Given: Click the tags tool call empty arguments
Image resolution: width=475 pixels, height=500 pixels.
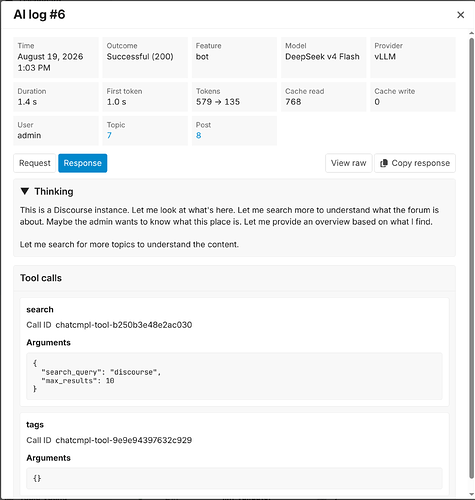Looking at the screenshot, I should click(x=234, y=478).
